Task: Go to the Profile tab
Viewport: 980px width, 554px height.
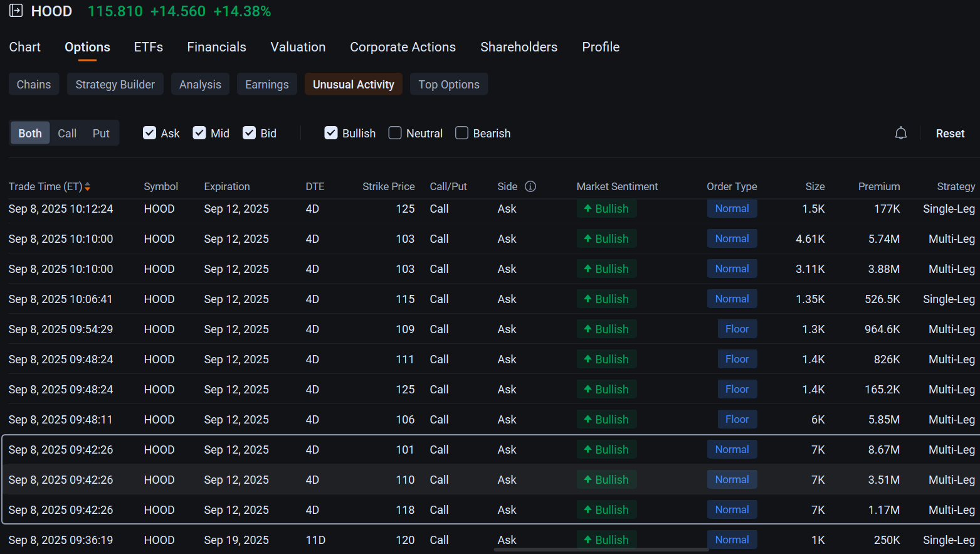Action: 601,47
